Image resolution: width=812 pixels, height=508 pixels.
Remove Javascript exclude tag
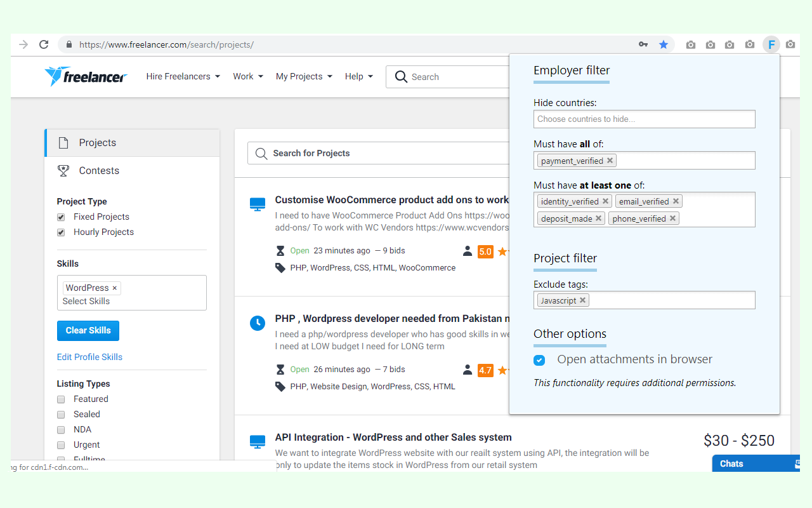(x=582, y=300)
